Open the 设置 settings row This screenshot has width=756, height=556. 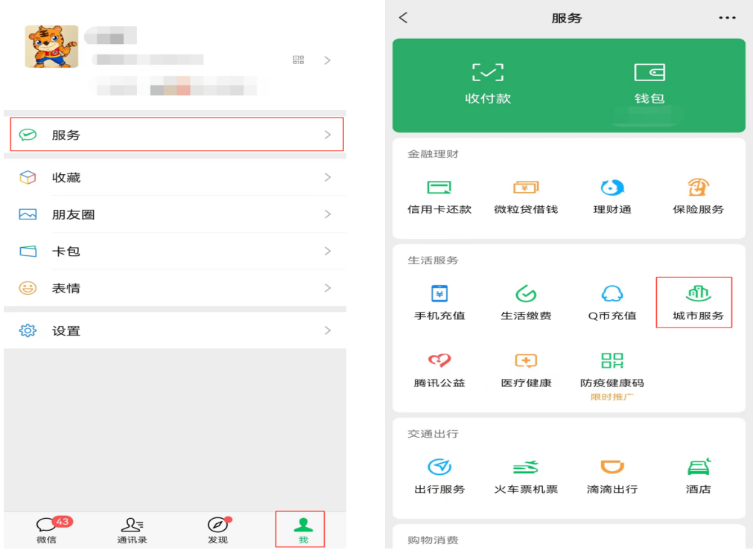pyautogui.click(x=177, y=330)
